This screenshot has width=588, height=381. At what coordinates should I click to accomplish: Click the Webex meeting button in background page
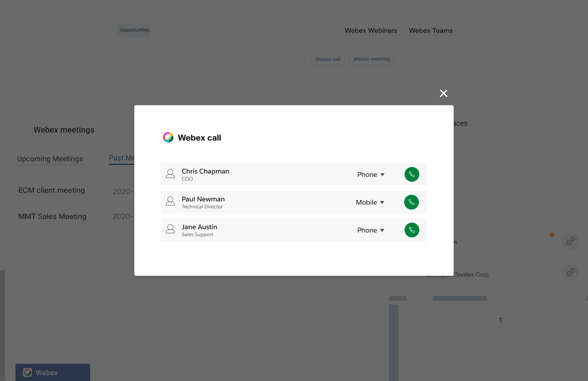point(371,59)
